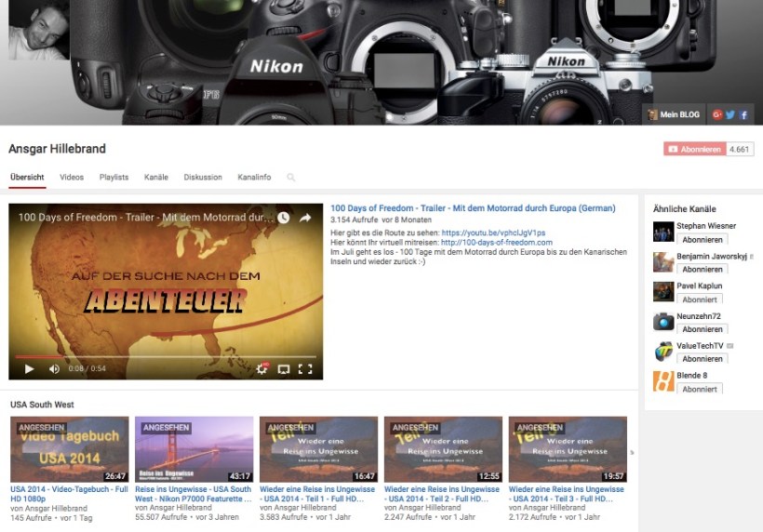
Task: Mute the video player volume
Action: (54, 369)
